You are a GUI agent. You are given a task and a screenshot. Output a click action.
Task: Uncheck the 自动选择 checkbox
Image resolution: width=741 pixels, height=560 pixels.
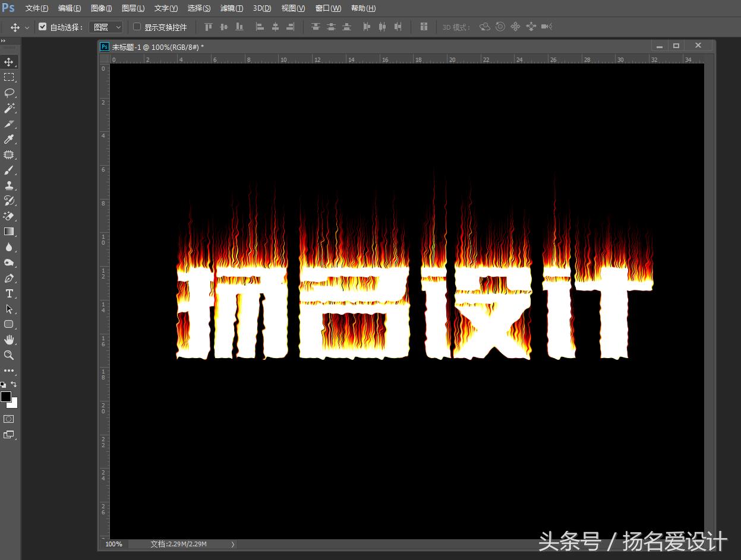(x=42, y=27)
